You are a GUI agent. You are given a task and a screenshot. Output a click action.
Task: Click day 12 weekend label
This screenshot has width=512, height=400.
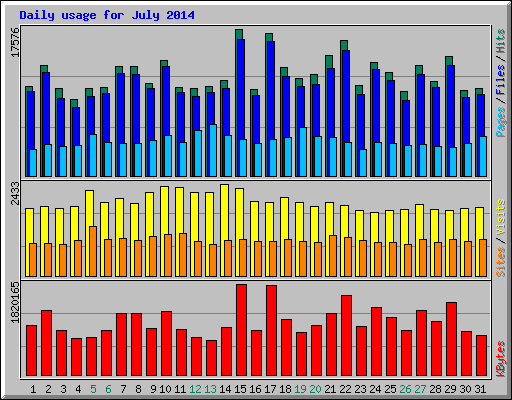click(x=195, y=389)
